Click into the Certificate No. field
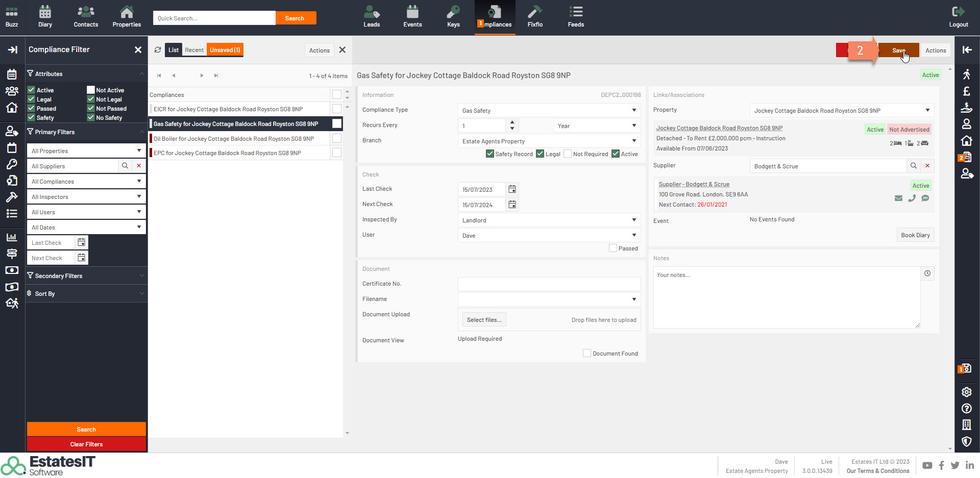Image resolution: width=980 pixels, height=478 pixels. coord(549,284)
